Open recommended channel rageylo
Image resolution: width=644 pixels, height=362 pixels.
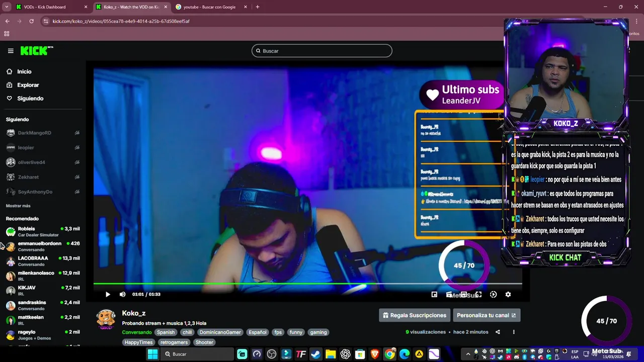point(43,335)
